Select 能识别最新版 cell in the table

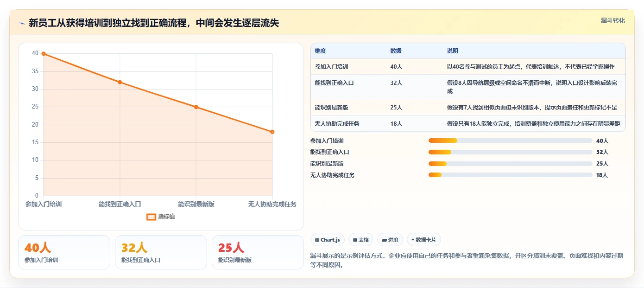[348, 107]
